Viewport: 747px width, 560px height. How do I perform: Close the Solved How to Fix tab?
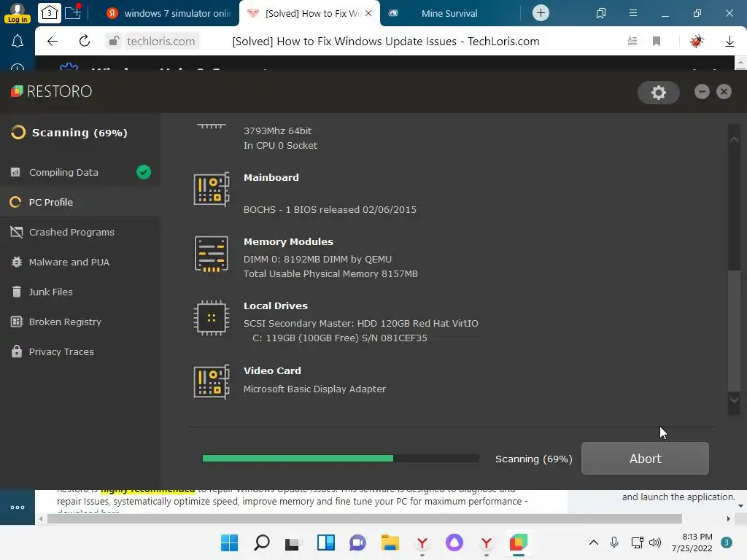[x=368, y=13]
